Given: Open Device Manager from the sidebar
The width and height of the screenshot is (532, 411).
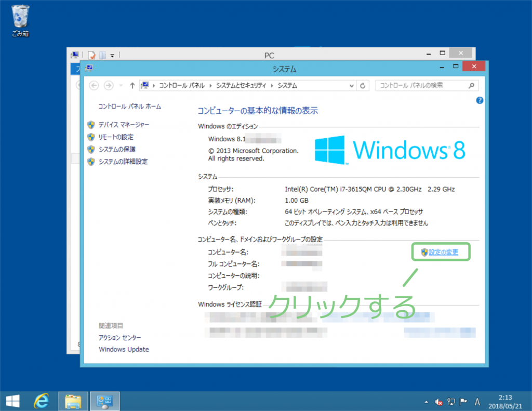Looking at the screenshot, I should 124,125.
